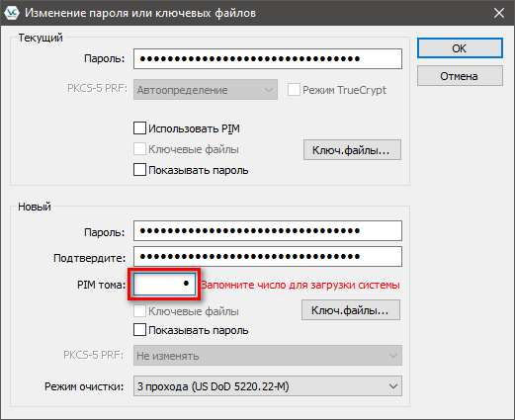Toggle Ключевые файлы checkbox in Новый section
Screen dimensions: 515x420
pos(139,311)
